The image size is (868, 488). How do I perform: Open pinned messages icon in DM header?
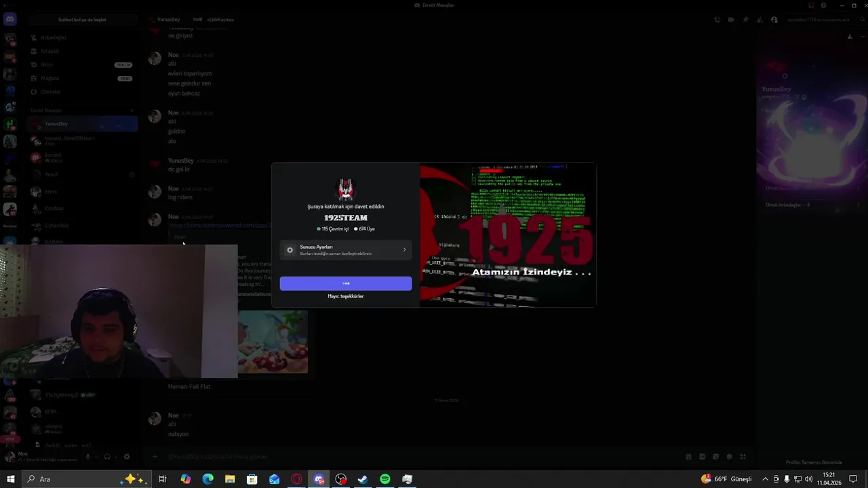tap(745, 20)
